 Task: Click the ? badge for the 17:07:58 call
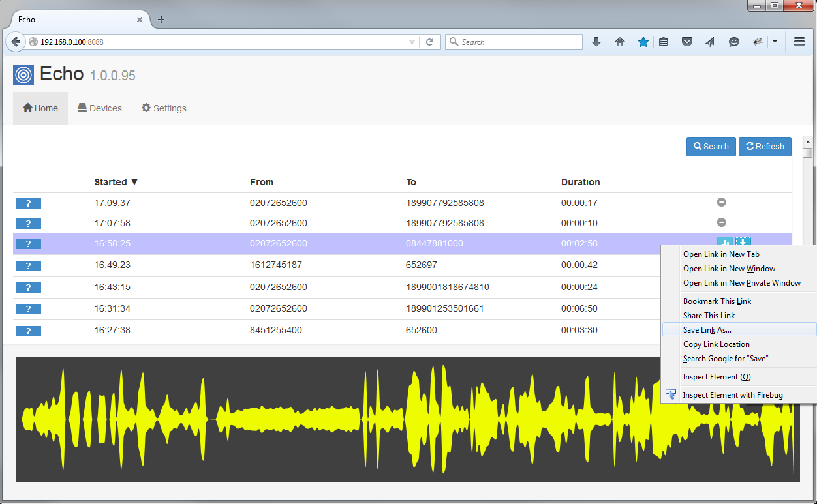(29, 224)
